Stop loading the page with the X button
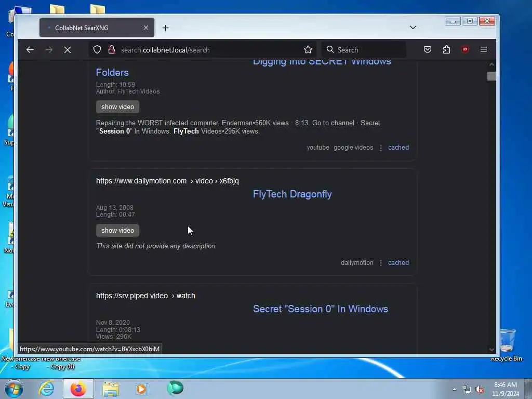 (68, 50)
